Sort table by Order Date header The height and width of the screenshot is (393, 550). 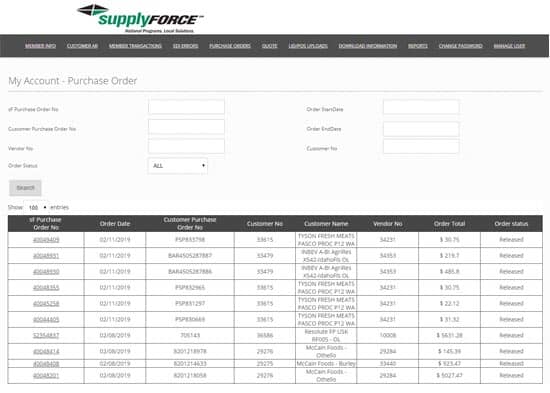[x=115, y=224]
